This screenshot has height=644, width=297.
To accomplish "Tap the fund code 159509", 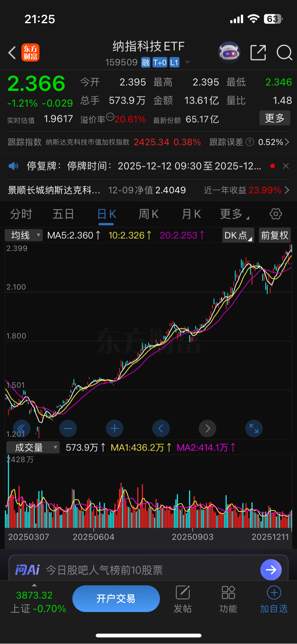I will pyautogui.click(x=121, y=62).
